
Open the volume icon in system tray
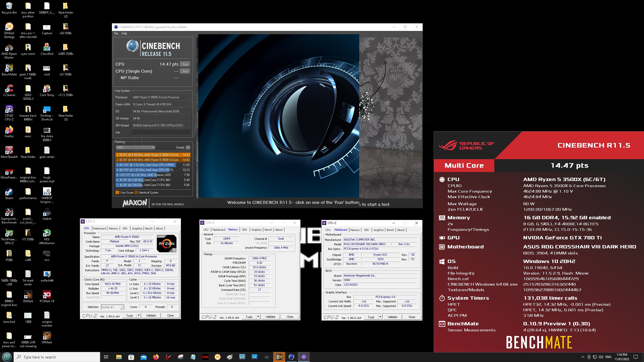pos(601,357)
